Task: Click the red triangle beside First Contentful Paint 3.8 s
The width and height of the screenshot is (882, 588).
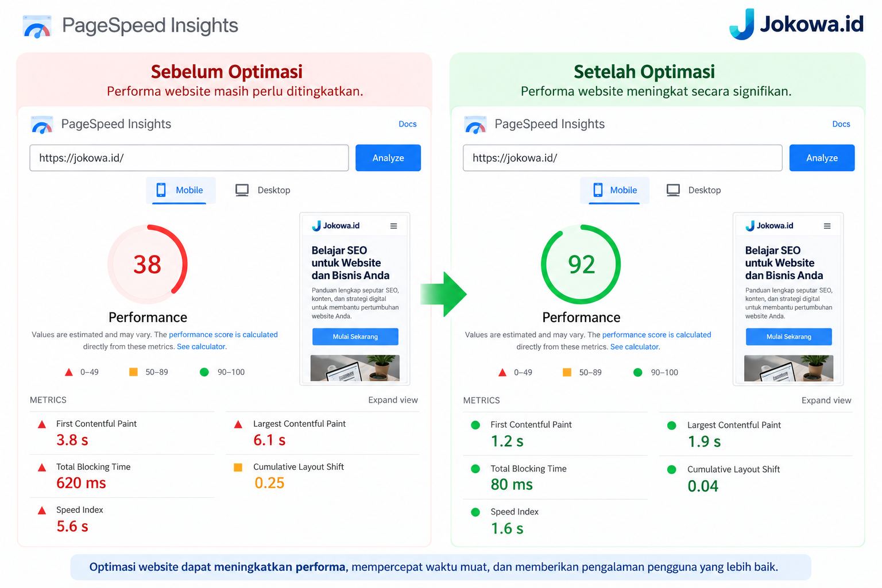Action: [x=42, y=424]
